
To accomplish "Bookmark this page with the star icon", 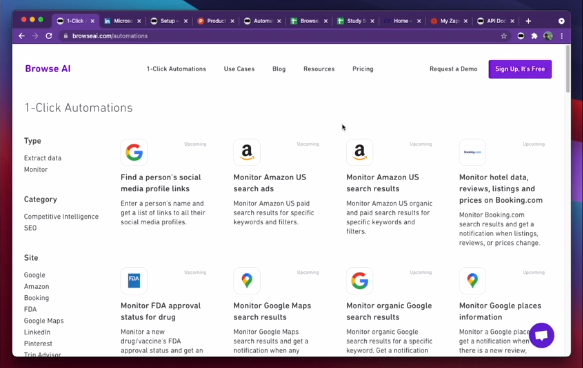I will (x=504, y=36).
